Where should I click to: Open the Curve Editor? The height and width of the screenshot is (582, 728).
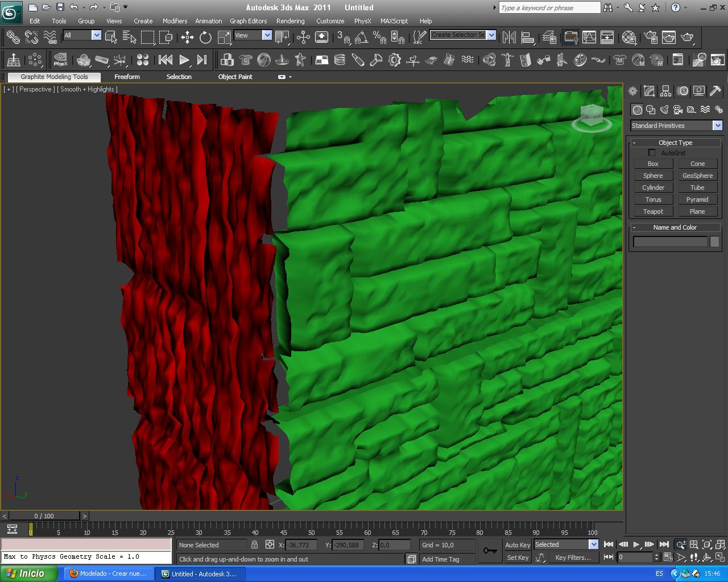[589, 38]
